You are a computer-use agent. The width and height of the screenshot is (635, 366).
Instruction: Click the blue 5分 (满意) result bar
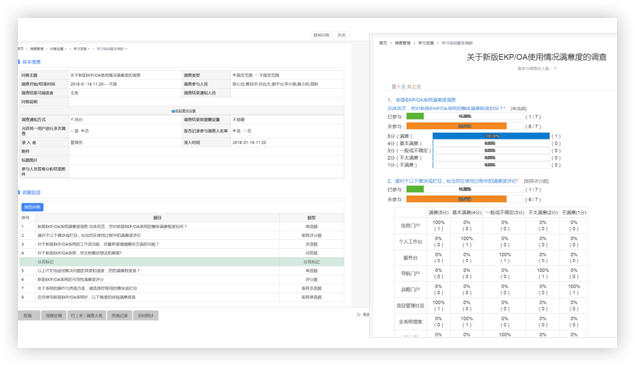(491, 136)
